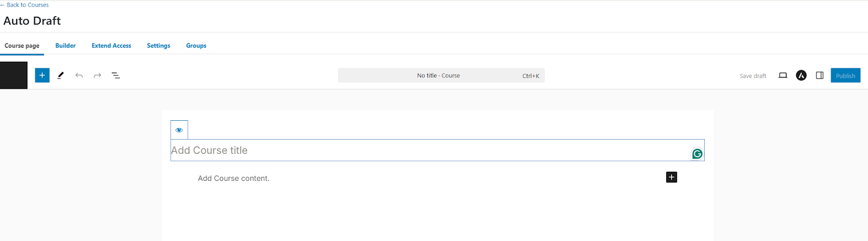Click the Add Course title field

click(423, 151)
